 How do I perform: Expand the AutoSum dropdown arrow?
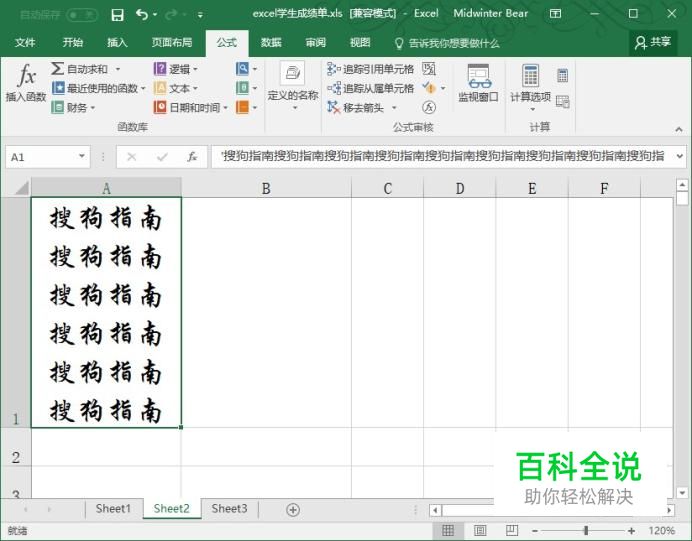pos(118,69)
